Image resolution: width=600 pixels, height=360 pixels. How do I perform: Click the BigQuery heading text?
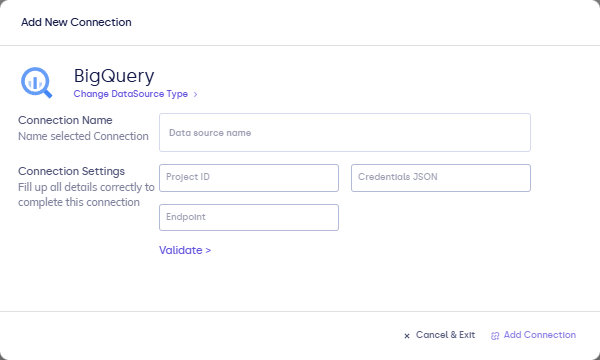click(x=114, y=76)
